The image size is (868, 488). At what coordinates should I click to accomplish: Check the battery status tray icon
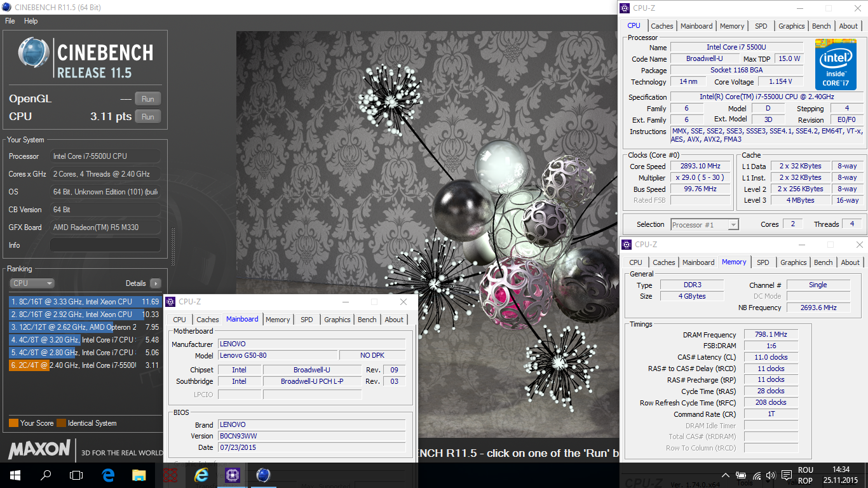[741, 475]
